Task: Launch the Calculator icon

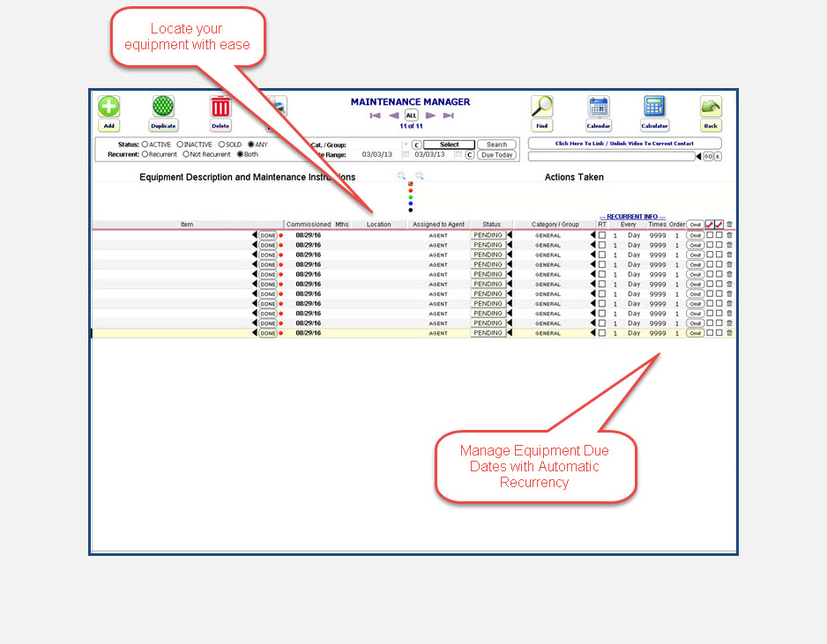Action: (654, 107)
